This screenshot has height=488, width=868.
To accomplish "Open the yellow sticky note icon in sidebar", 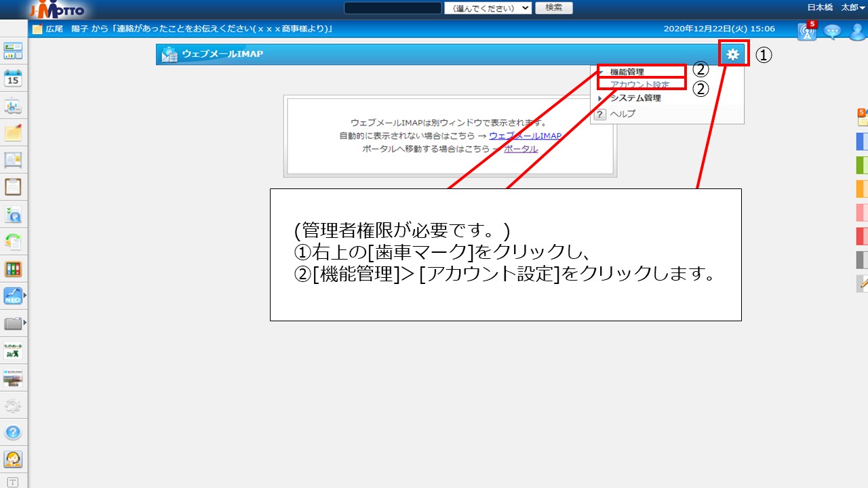I will point(14,133).
